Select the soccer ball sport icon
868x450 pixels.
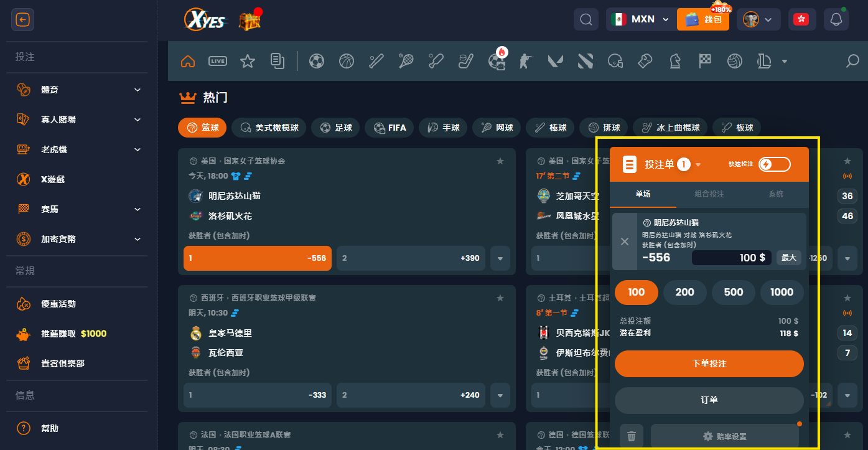point(317,61)
